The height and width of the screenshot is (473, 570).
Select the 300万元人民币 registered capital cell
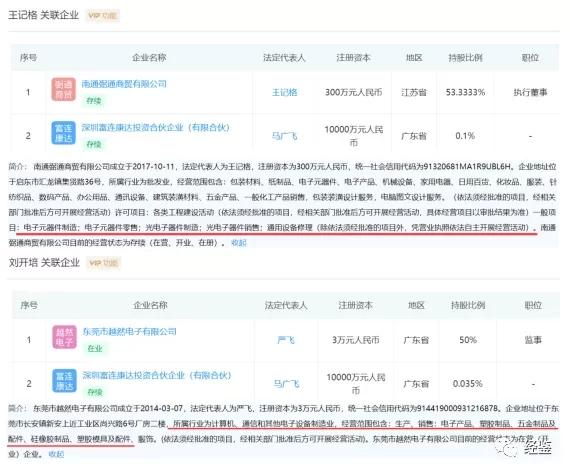point(353,92)
